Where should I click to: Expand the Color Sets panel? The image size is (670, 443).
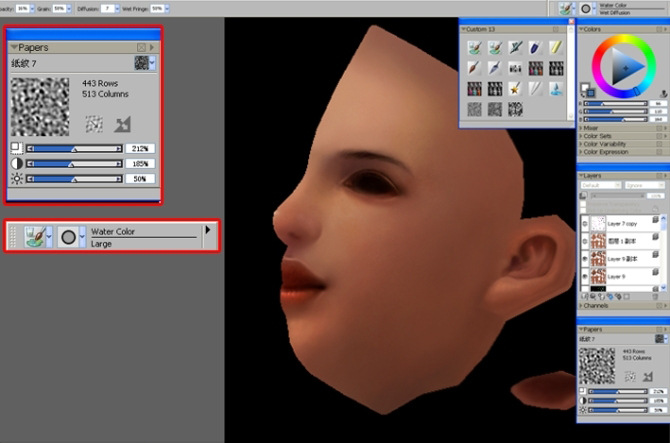point(595,136)
